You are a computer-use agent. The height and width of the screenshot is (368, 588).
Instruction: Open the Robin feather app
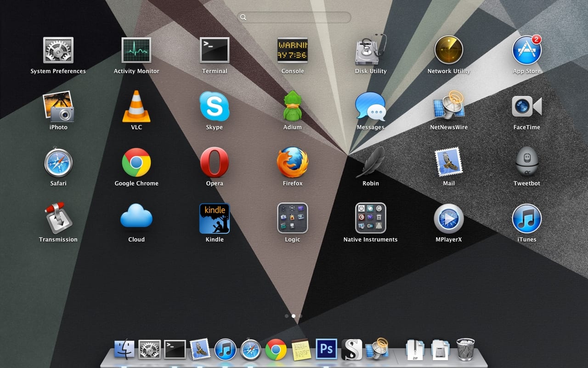coord(371,162)
